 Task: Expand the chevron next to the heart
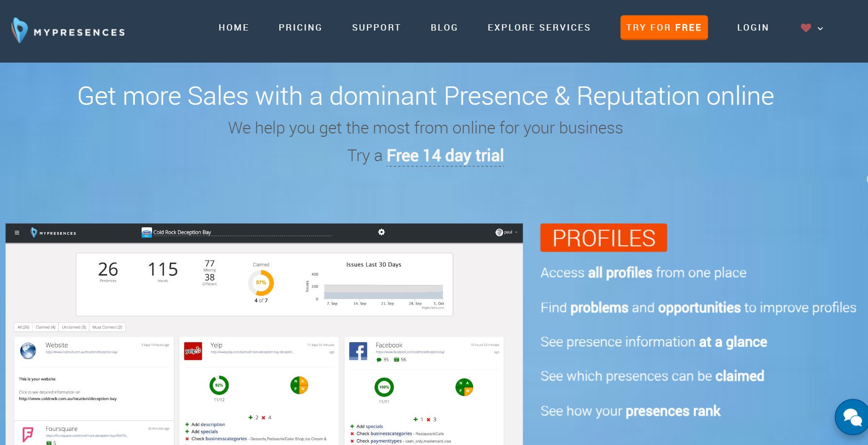coord(820,29)
